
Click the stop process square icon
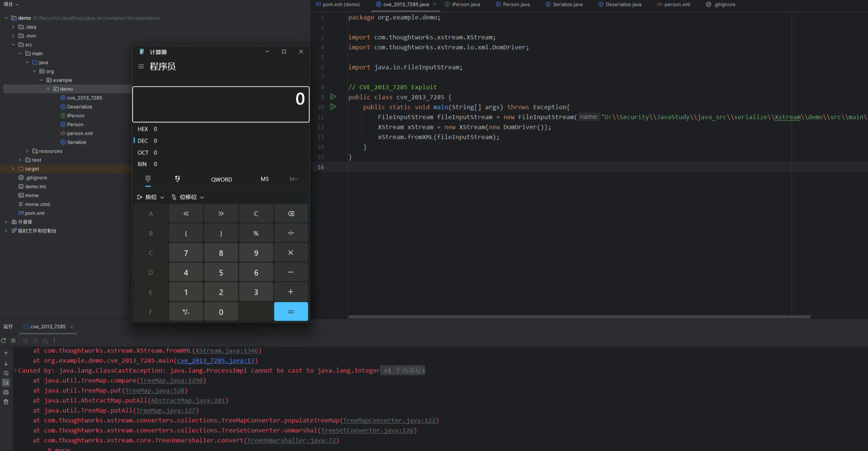point(13,341)
